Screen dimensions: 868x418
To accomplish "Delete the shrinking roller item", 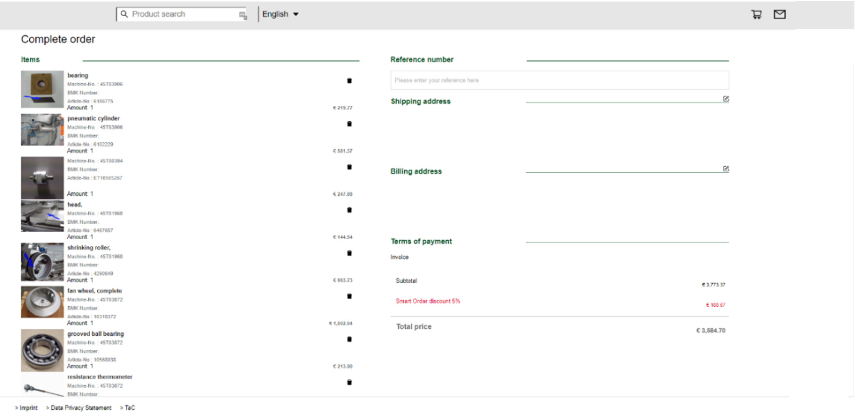I will (x=349, y=253).
